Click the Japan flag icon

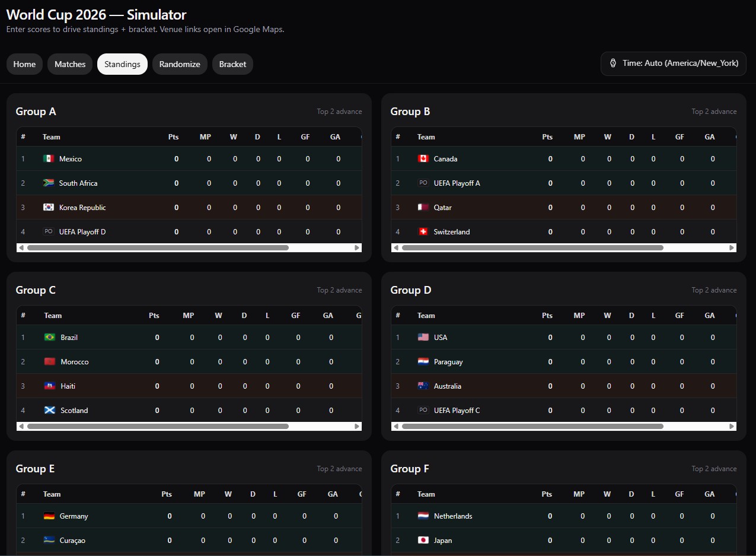pos(423,540)
